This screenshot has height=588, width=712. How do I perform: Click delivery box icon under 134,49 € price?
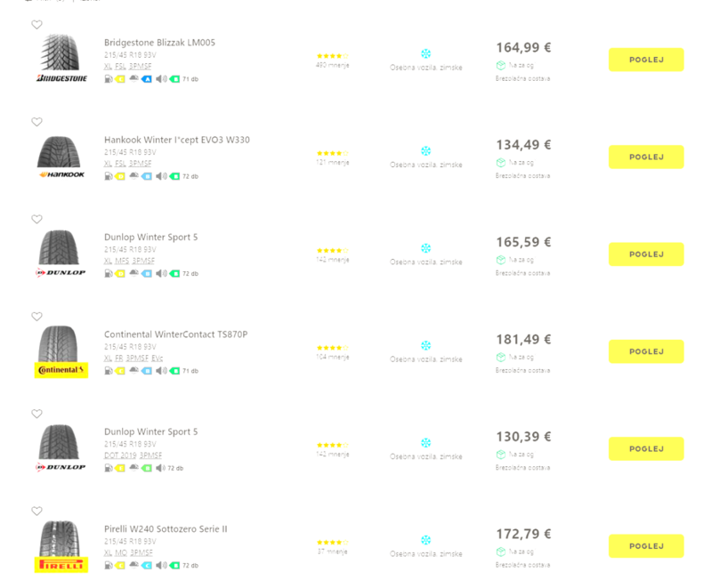tap(501, 162)
